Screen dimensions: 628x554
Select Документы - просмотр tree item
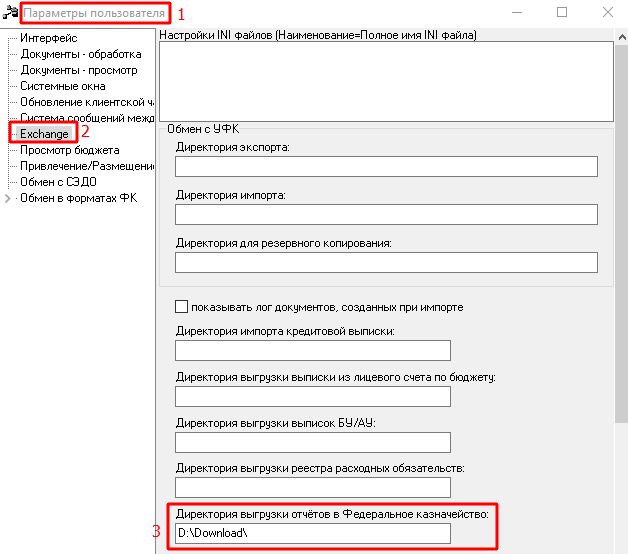(x=79, y=70)
